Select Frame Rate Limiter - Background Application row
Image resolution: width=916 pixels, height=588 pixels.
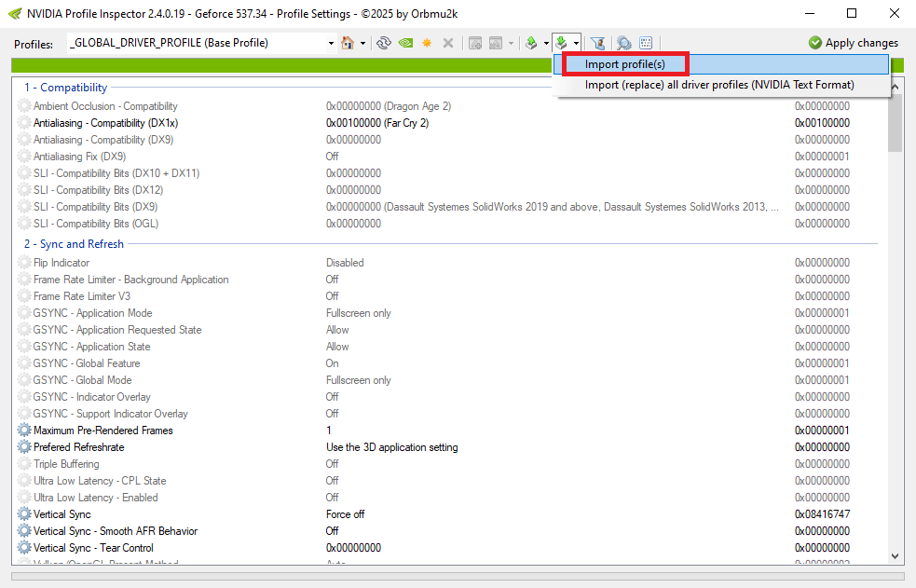point(448,280)
